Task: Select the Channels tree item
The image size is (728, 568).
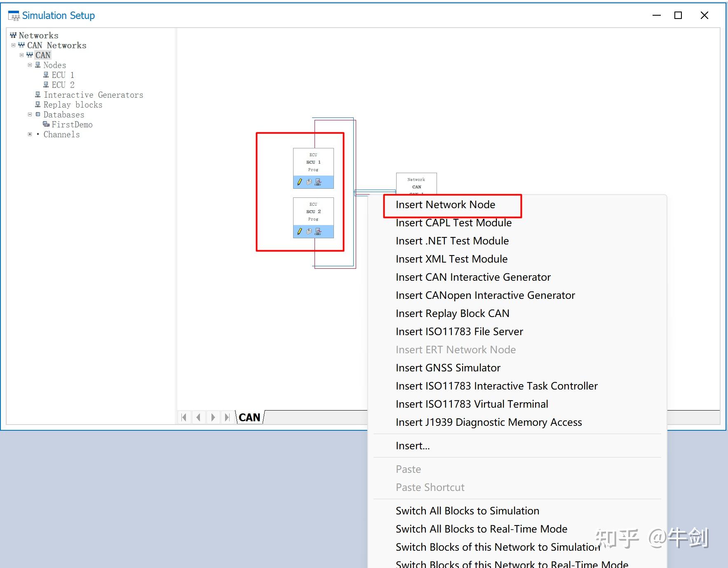Action: click(61, 134)
